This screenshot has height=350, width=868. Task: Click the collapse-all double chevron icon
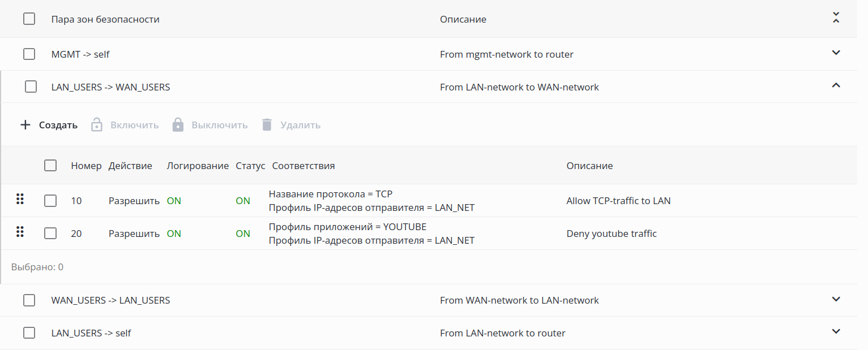click(x=836, y=18)
